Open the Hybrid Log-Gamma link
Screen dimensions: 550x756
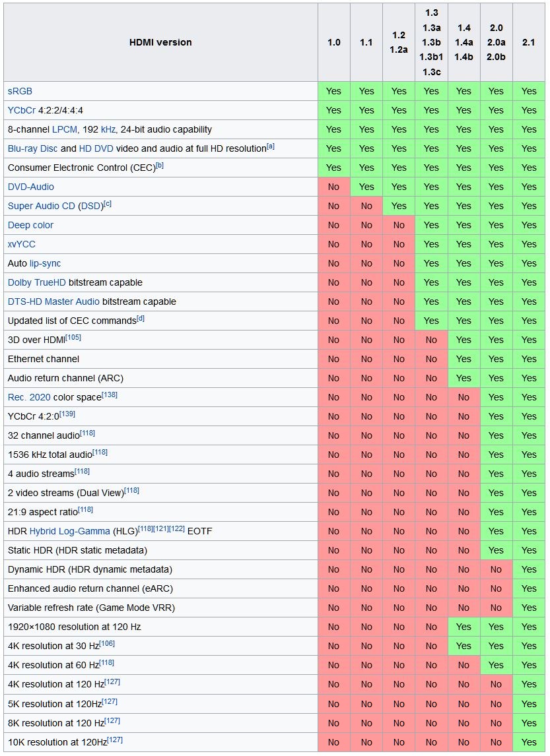[69, 531]
